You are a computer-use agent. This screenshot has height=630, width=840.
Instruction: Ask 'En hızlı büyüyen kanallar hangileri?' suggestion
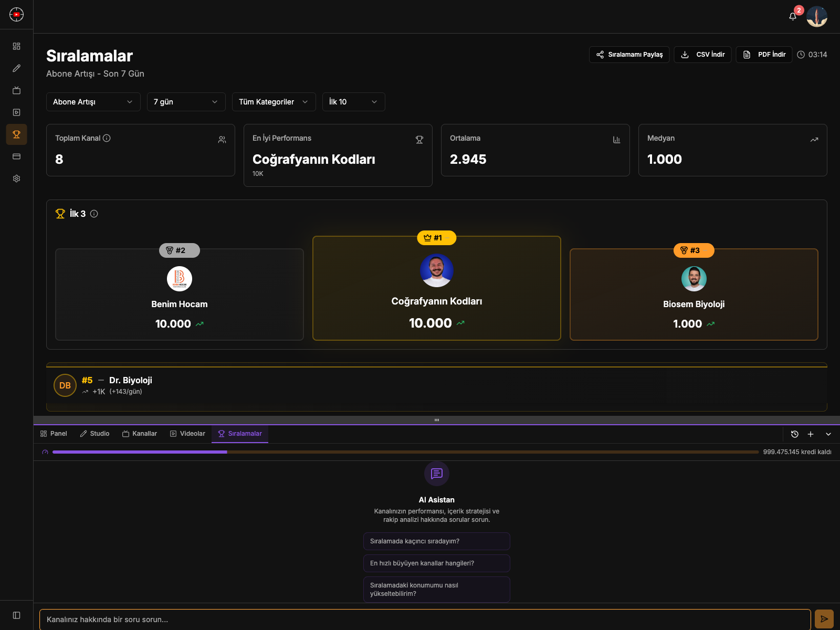point(437,563)
